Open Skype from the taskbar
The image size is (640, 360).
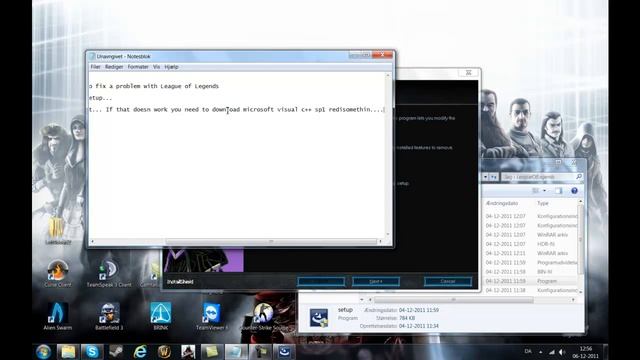pyautogui.click(x=92, y=352)
